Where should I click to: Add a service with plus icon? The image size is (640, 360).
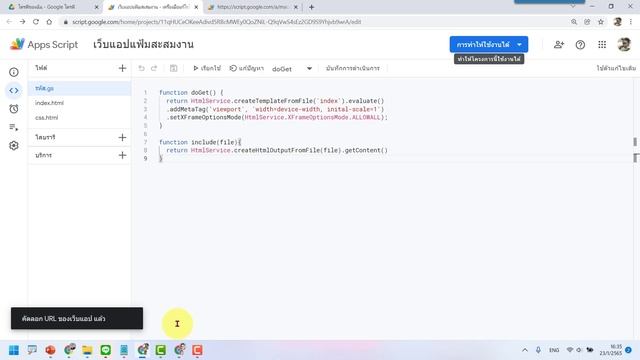pyautogui.click(x=122, y=156)
